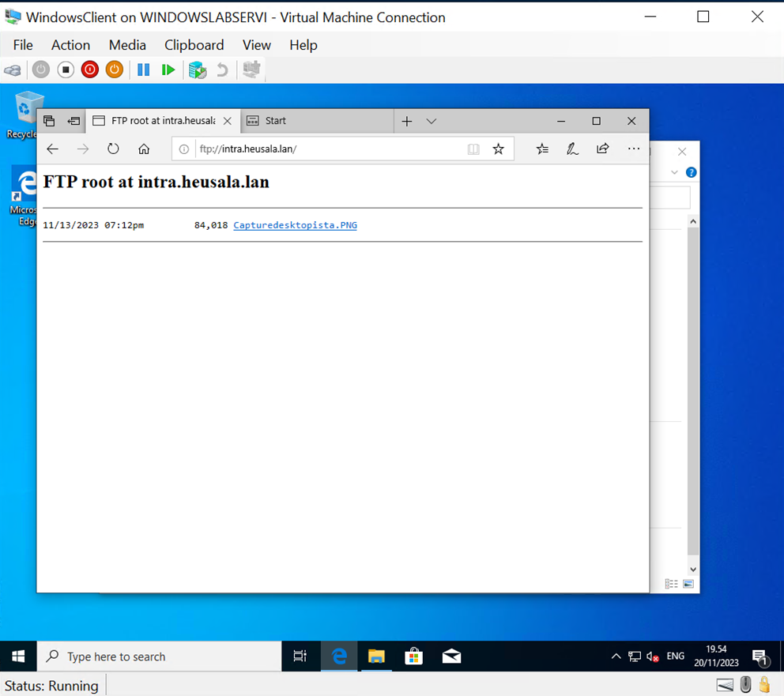Turn off the virtual machine
The height and width of the screenshot is (696, 784).
pos(89,70)
